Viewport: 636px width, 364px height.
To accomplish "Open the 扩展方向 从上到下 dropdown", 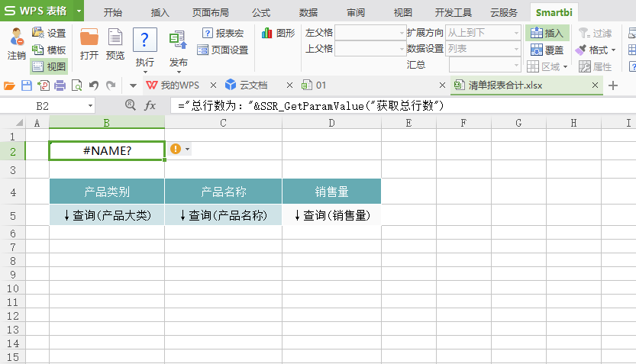I will pyautogui.click(x=516, y=33).
